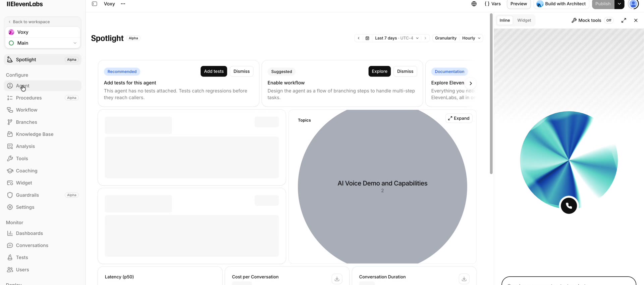Toggle the sidebar panel icon
This screenshot has height=285, width=644.
[95, 4]
